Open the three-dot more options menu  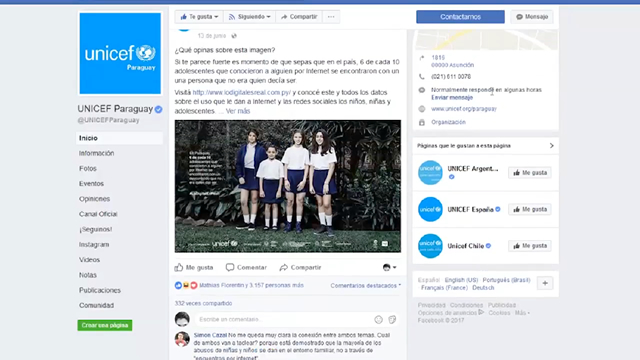tap(331, 17)
